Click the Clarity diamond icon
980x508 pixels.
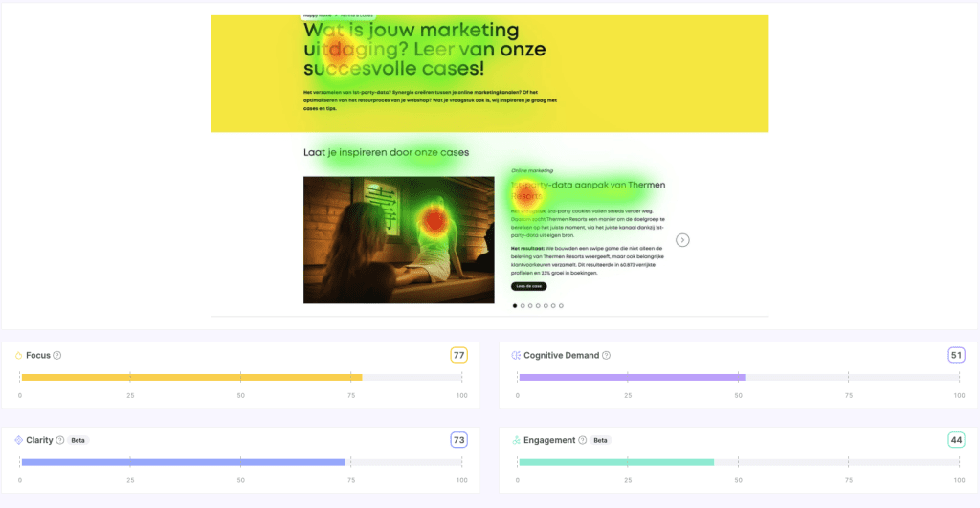click(x=18, y=440)
